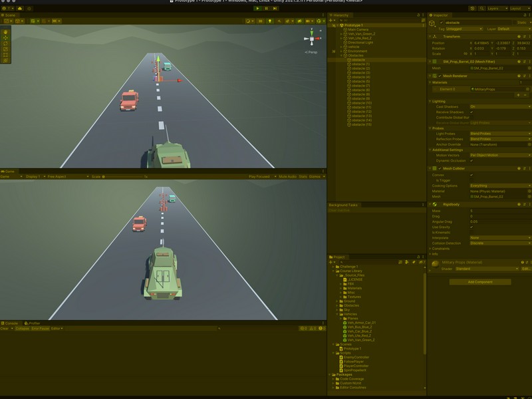Screen dimensions: 532x399
Task: Open the Layout dropdown
Action: point(520,8)
